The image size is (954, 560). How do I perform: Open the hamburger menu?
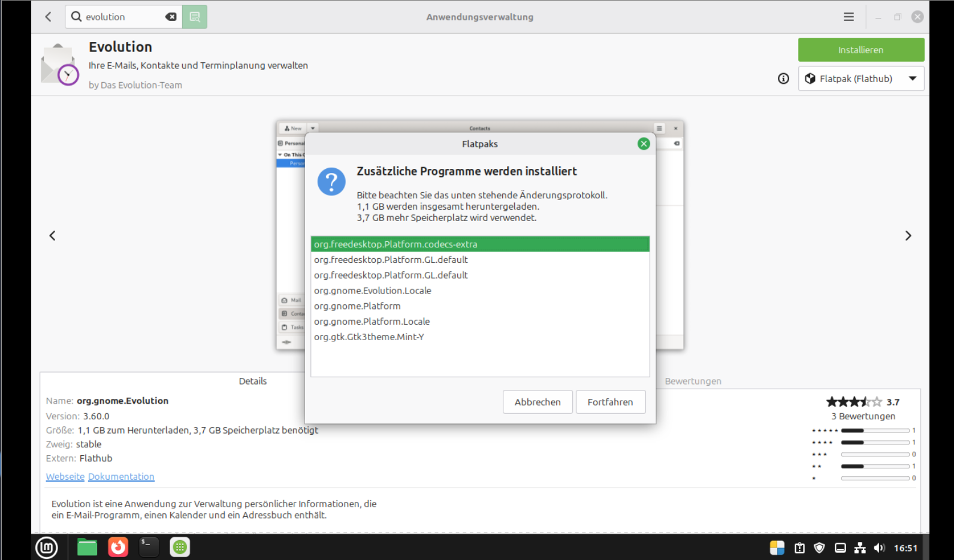click(x=849, y=17)
